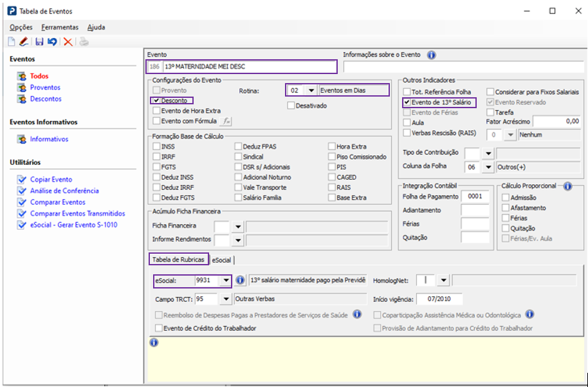Click the info icon next to the eSocial code
Viewport: 588px width, 387px height.
(240, 280)
